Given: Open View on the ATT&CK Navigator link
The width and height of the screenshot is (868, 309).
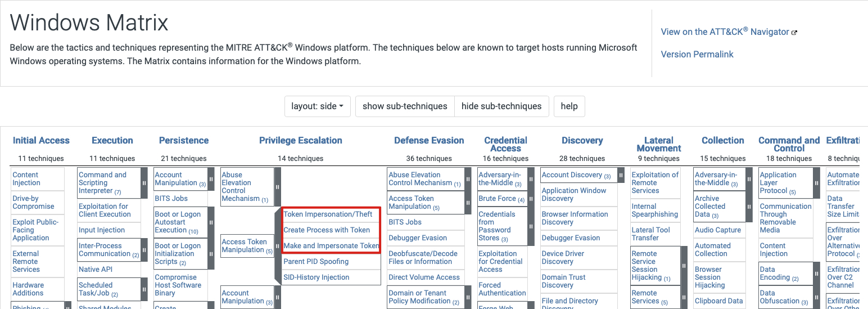Looking at the screenshot, I should coord(725,32).
